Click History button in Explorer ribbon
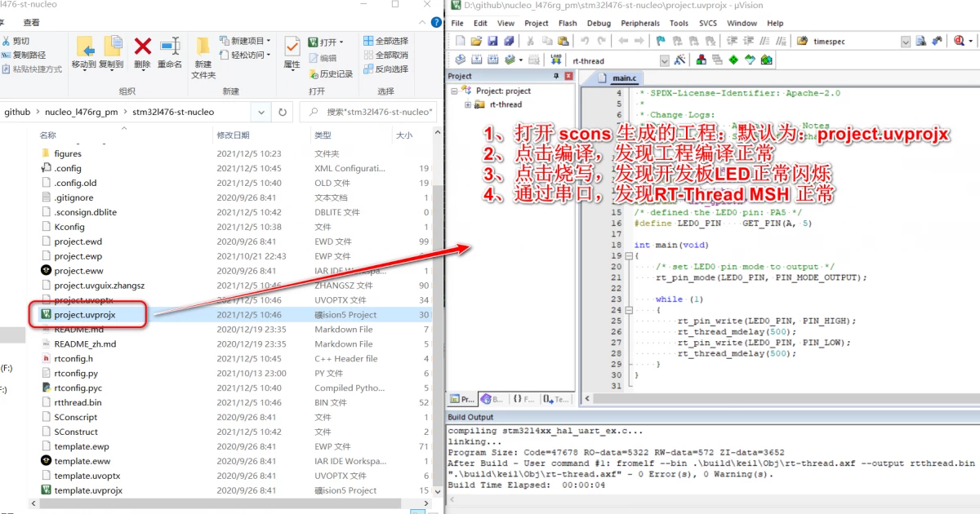The height and width of the screenshot is (514, 980). pos(330,73)
